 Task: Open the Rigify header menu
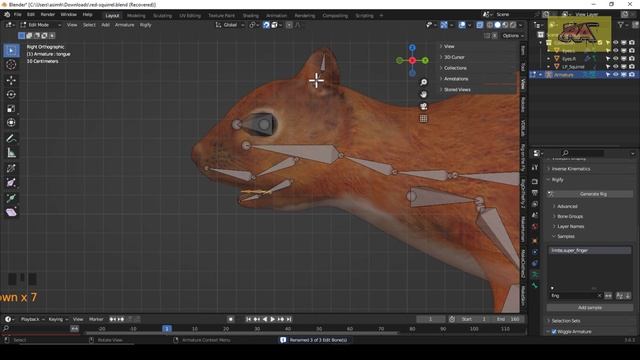(146, 25)
